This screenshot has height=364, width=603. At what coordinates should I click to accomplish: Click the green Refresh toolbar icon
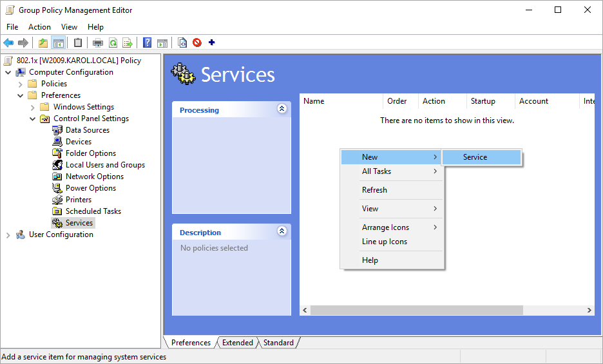pos(113,43)
